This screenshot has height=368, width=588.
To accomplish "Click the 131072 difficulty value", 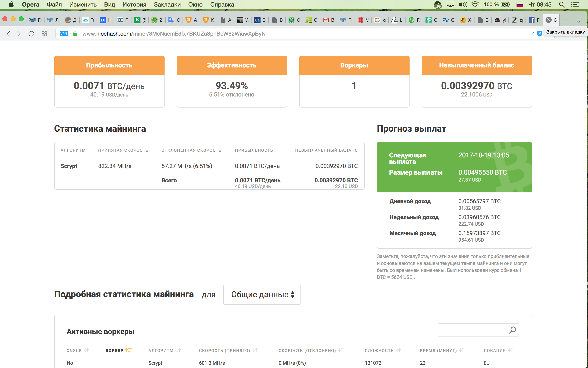I will click(373, 363).
